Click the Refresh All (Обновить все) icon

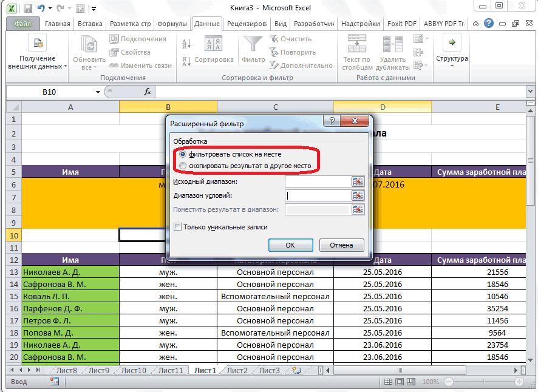point(89,46)
